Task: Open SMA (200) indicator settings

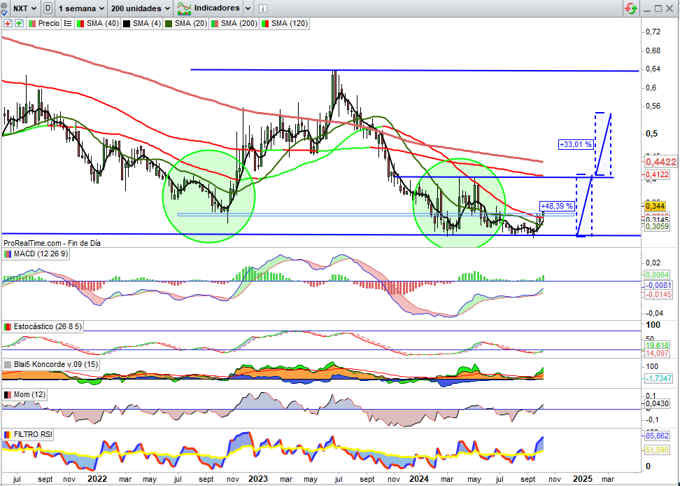Action: [239, 23]
